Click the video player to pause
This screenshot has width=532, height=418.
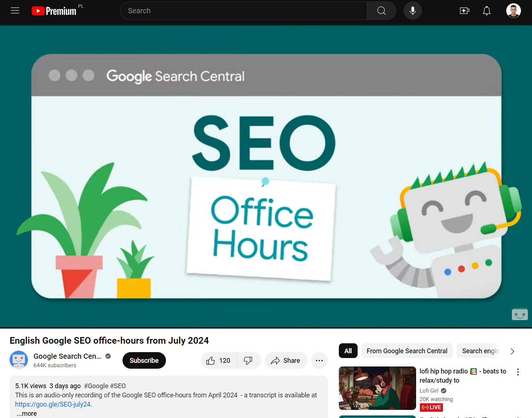coord(266,176)
